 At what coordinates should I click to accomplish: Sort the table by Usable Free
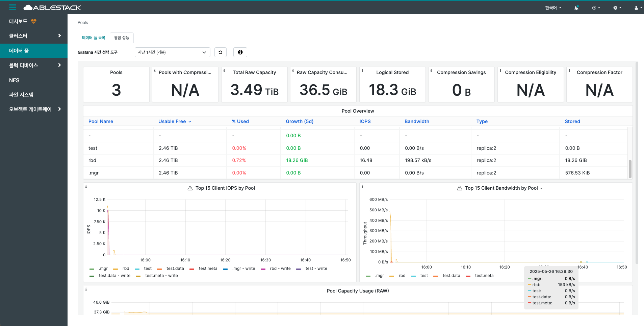click(172, 121)
